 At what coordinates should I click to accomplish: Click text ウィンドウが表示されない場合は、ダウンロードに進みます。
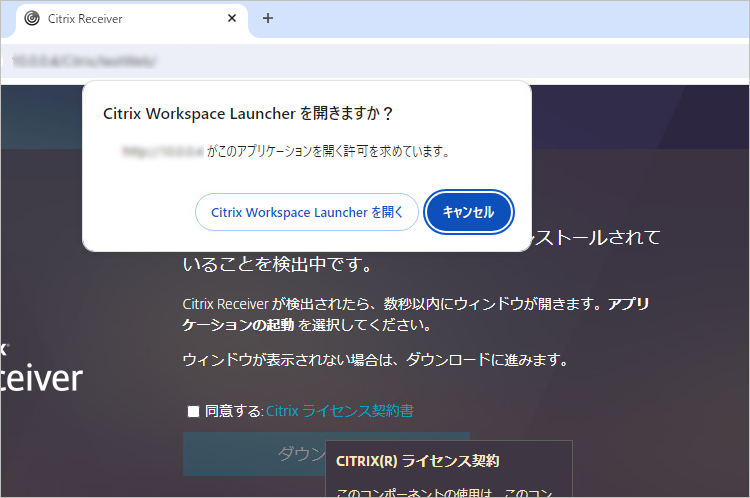click(375, 359)
